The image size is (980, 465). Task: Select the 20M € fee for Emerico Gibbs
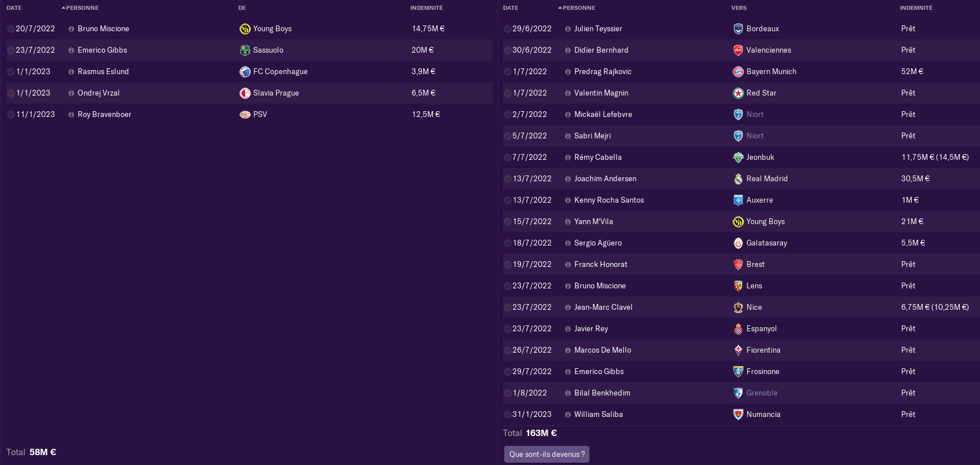pos(422,50)
